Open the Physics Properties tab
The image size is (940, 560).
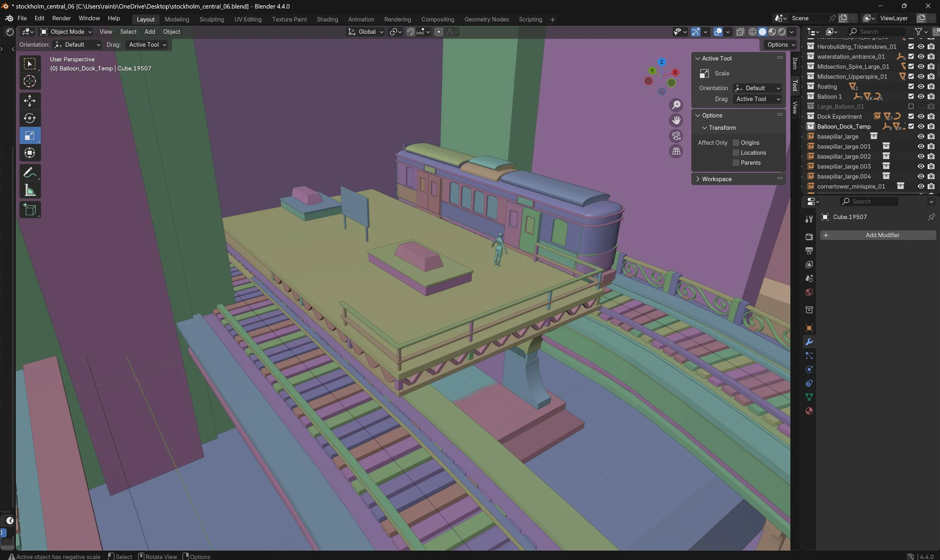(x=809, y=369)
